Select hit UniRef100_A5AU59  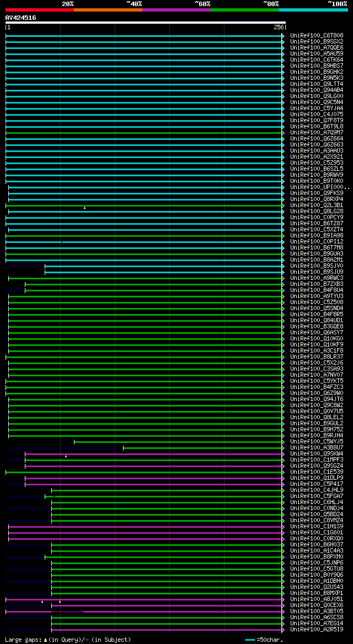tap(317, 54)
